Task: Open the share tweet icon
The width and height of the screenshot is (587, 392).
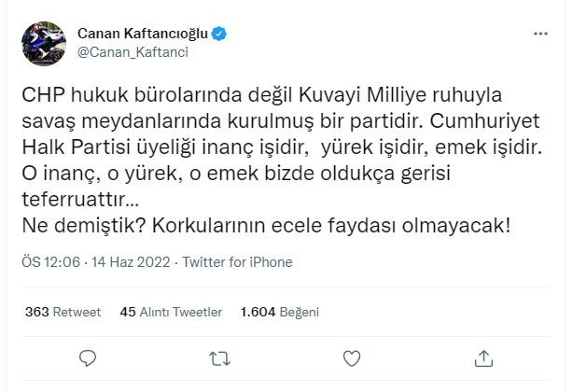Action: coord(483,357)
